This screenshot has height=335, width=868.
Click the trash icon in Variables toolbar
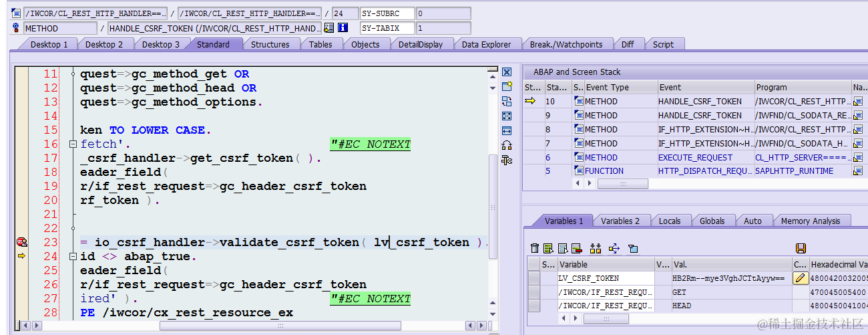tap(535, 248)
